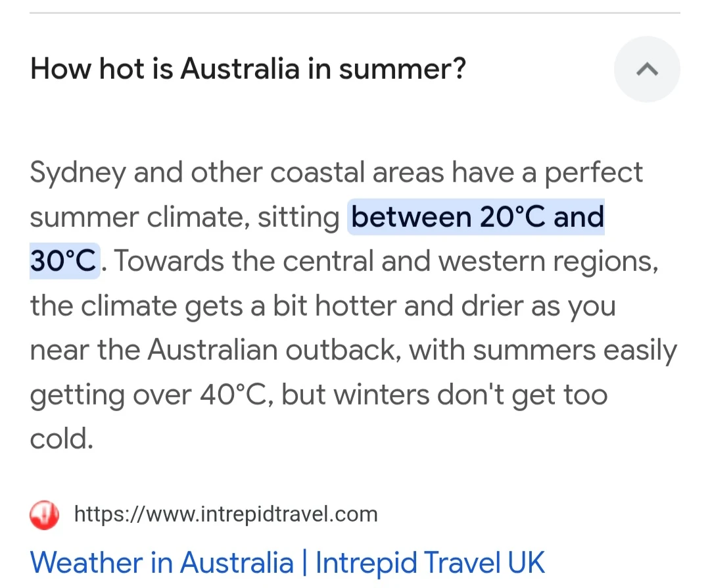This screenshot has height=588, width=710.
Task: Click the highlighted "30°C" snippet
Action: coord(63,261)
